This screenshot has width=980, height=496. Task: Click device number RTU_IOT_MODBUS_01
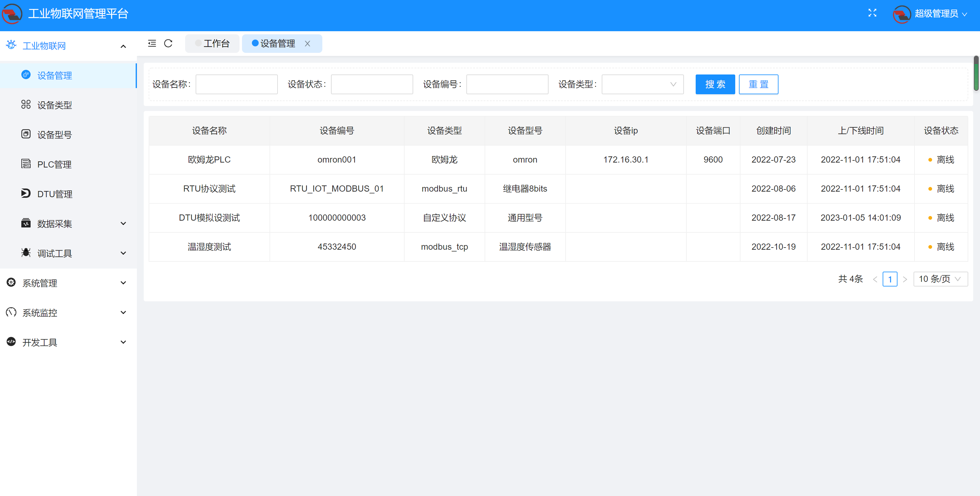tap(337, 189)
